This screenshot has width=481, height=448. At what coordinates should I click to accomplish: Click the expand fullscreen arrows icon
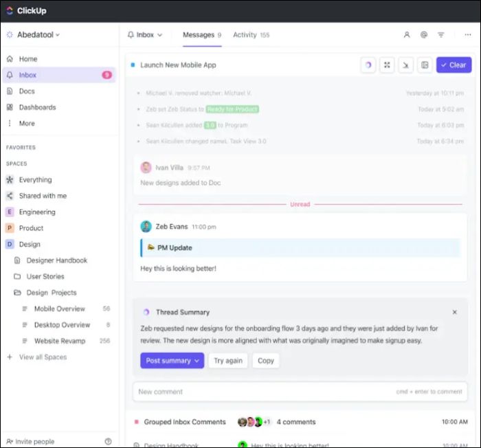387,65
